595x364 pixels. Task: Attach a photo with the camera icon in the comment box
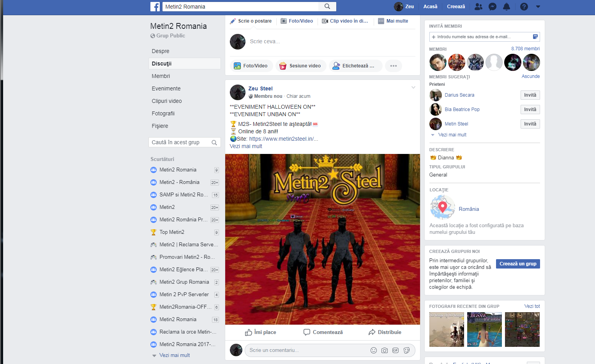385,350
